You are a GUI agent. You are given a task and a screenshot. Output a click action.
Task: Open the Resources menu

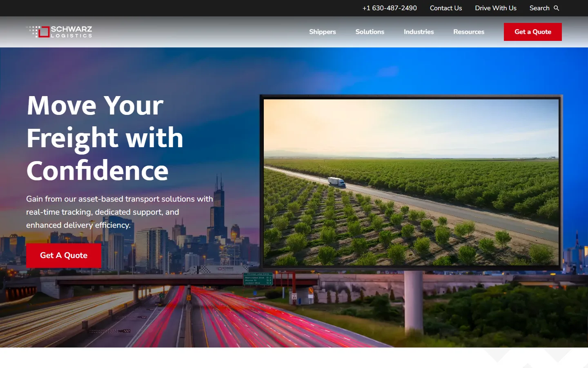tap(469, 32)
